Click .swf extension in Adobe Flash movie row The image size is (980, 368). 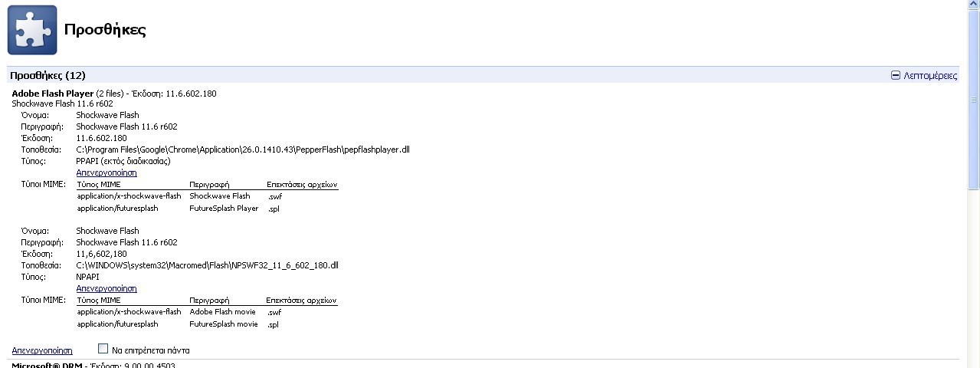point(274,312)
